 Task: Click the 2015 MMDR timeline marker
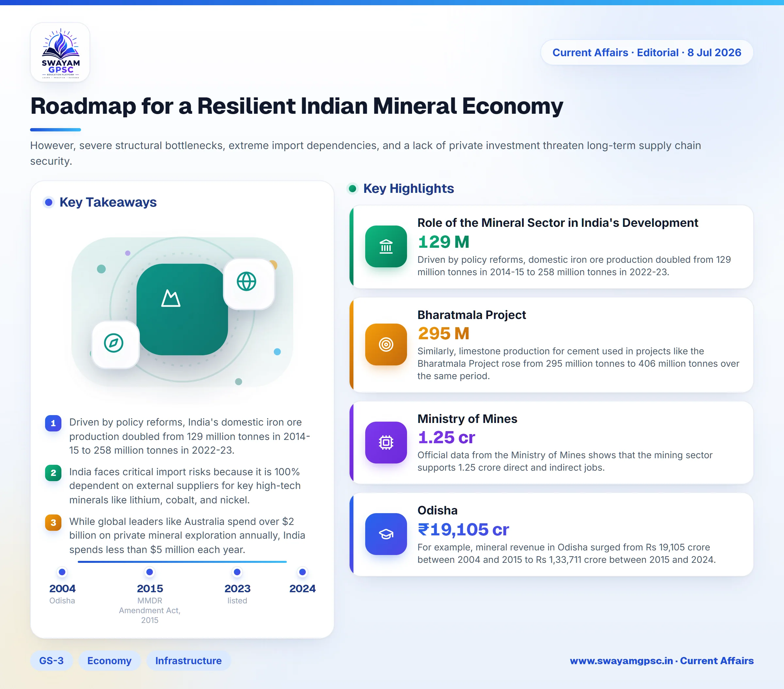150,572
